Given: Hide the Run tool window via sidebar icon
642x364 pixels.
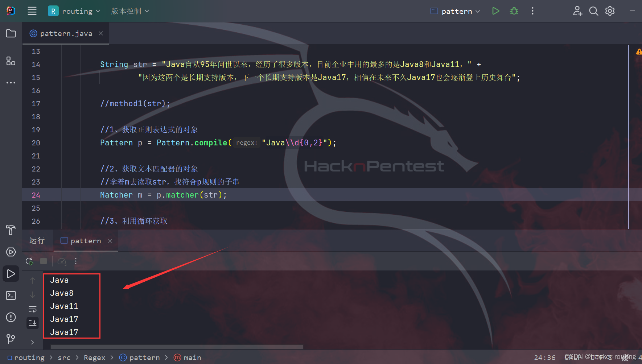Looking at the screenshot, I should pos(11,274).
